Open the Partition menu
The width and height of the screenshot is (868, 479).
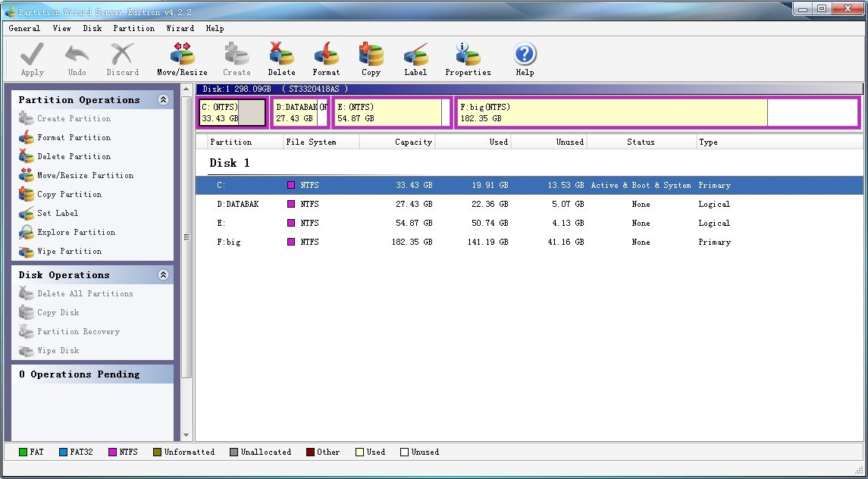coord(134,28)
